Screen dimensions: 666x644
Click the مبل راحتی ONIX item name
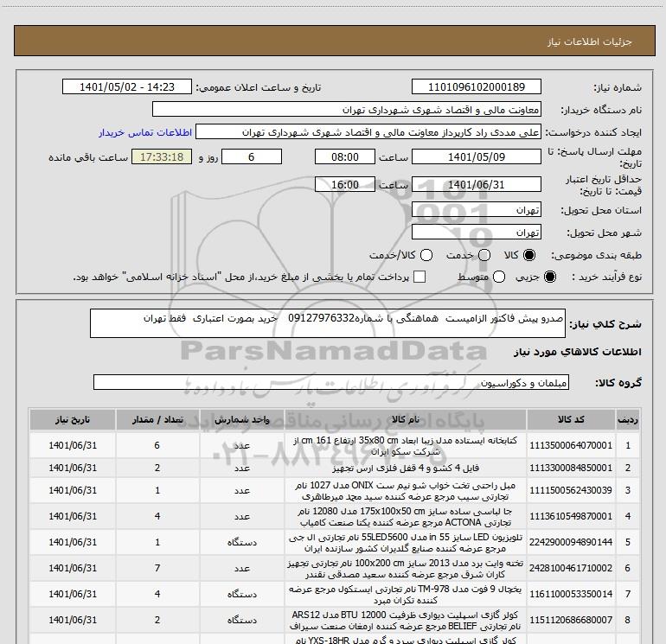405,491
